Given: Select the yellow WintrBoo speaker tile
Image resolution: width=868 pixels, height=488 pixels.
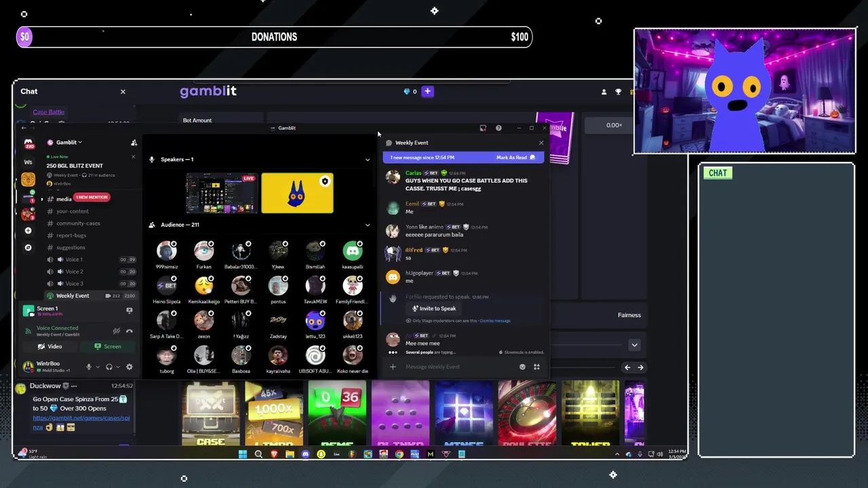Looking at the screenshot, I should (297, 193).
